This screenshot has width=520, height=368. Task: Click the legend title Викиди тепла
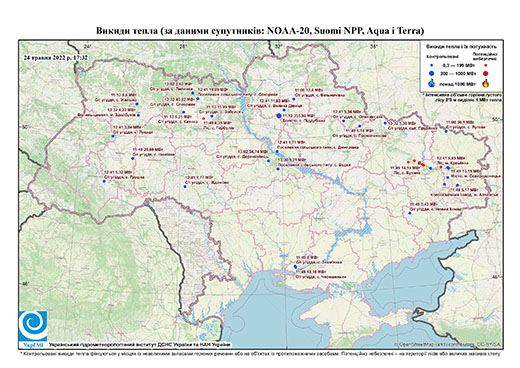pyautogui.click(x=461, y=47)
